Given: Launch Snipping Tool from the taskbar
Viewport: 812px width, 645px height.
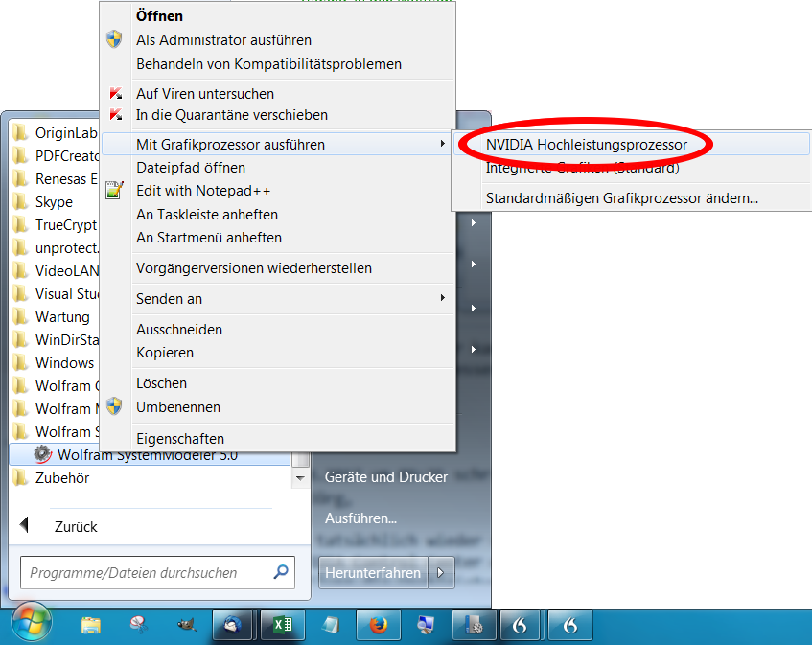Looking at the screenshot, I should click(x=138, y=625).
